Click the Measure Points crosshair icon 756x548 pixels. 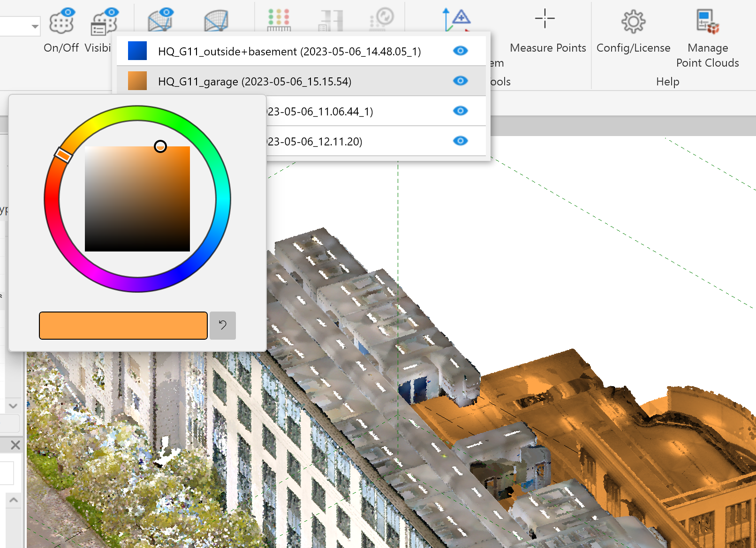pyautogui.click(x=544, y=19)
